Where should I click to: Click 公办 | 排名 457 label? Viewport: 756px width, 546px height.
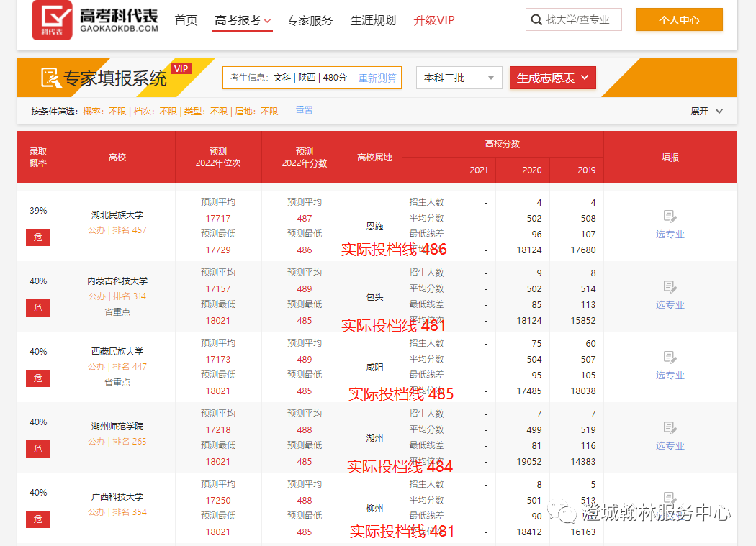tap(117, 230)
